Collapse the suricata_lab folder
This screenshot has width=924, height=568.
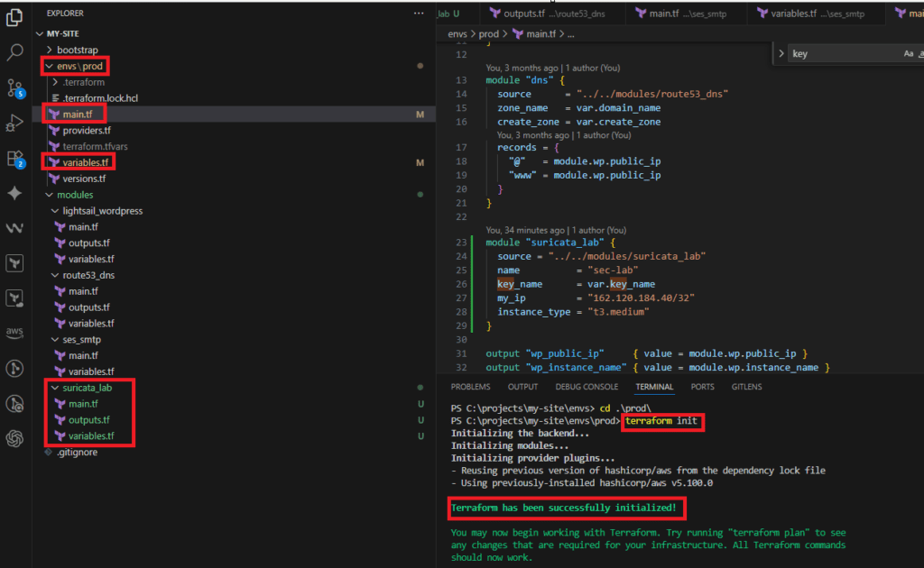point(87,388)
